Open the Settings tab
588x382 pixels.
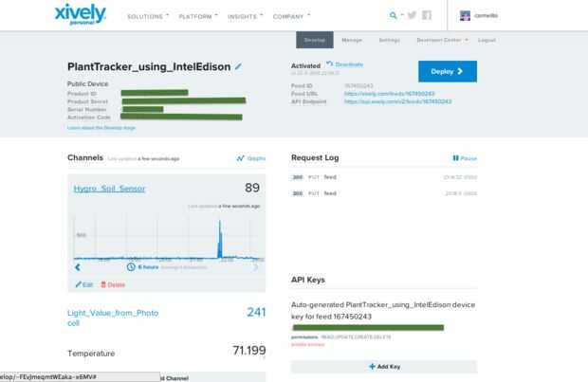[x=389, y=40]
